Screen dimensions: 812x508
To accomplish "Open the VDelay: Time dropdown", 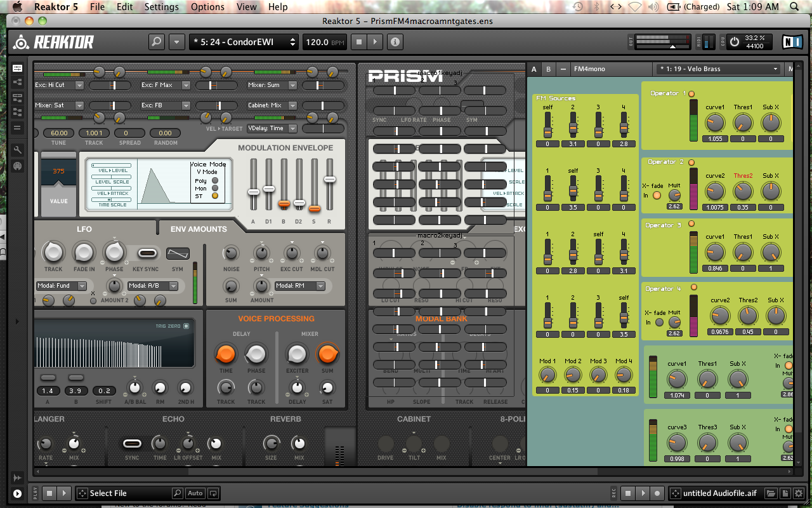I will (x=272, y=128).
